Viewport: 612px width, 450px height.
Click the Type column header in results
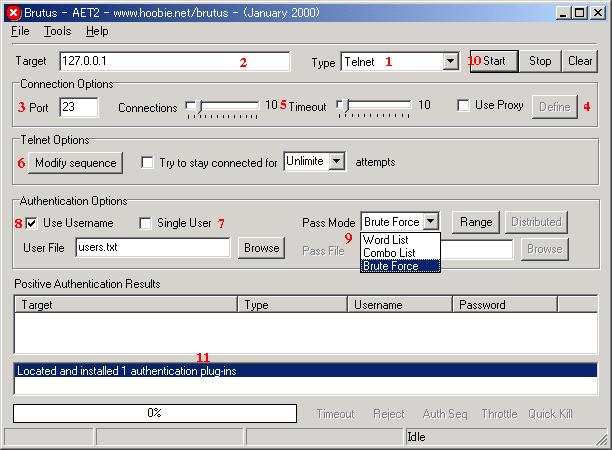point(292,304)
